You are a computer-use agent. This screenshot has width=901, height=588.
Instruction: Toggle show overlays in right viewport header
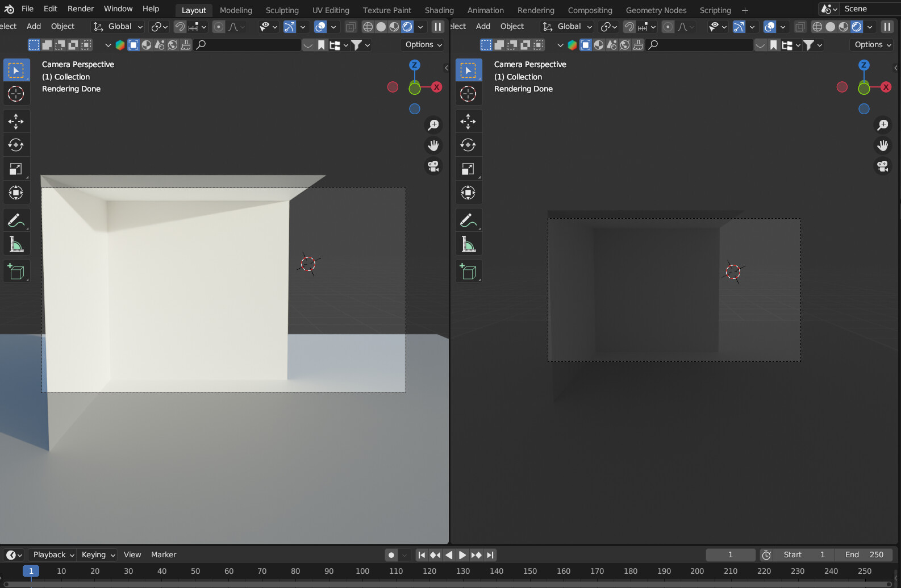[x=770, y=27]
